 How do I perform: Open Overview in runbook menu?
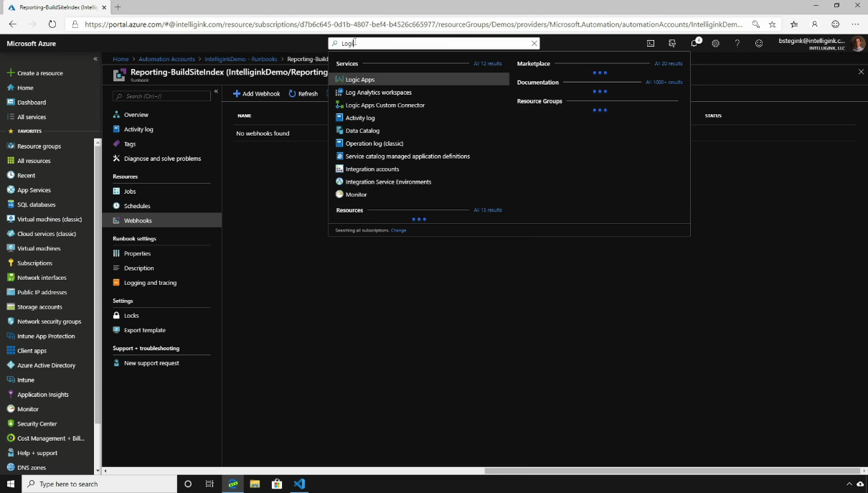[x=136, y=115]
